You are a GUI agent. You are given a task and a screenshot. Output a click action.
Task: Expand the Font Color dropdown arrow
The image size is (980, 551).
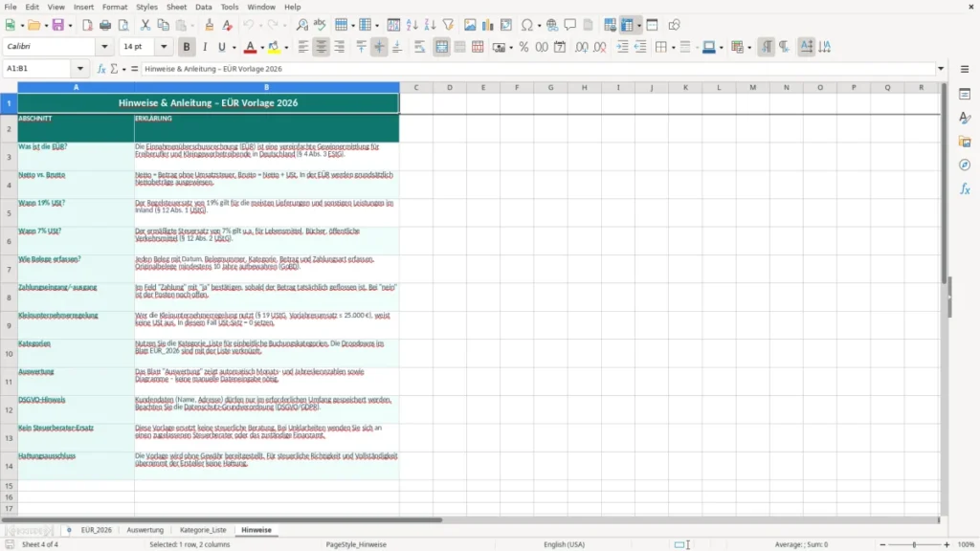(262, 48)
